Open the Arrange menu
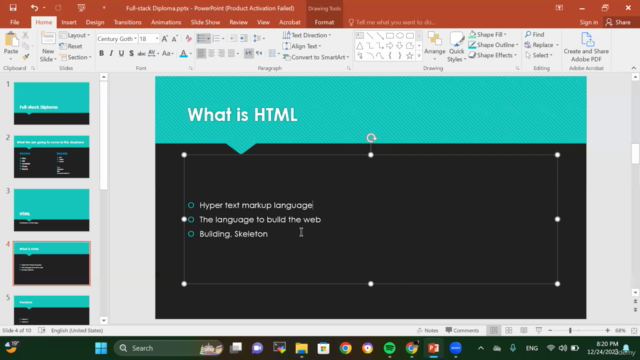 pyautogui.click(x=434, y=47)
